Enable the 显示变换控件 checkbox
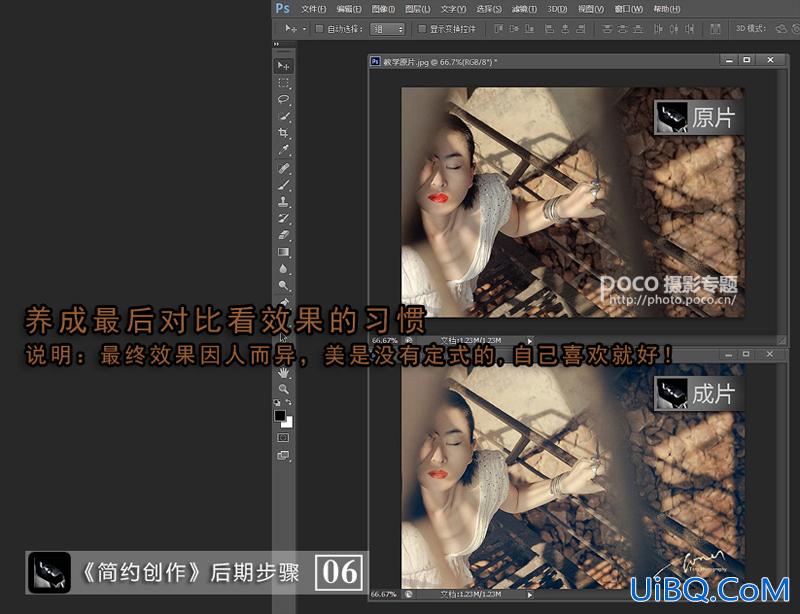This screenshot has height=614, width=800. (x=422, y=29)
